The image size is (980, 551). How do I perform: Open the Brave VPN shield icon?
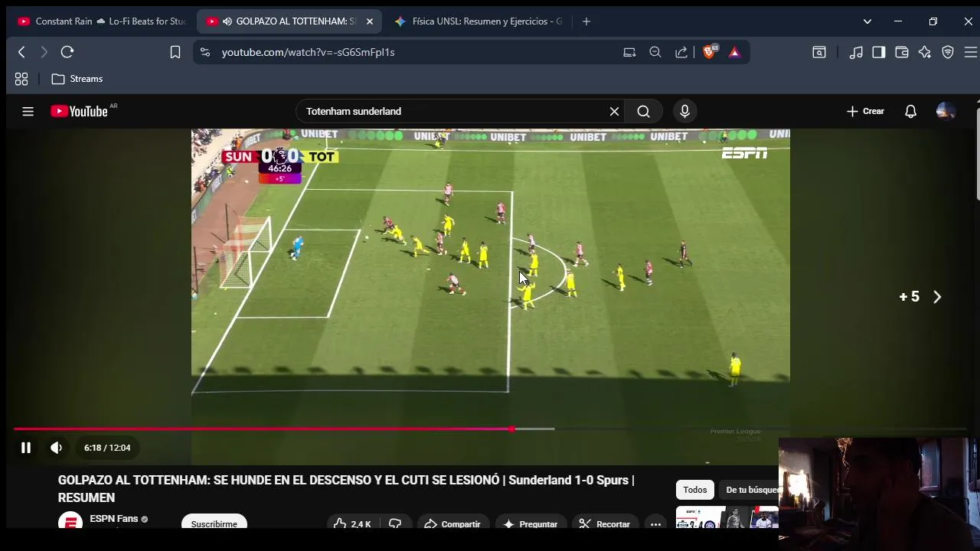click(948, 52)
